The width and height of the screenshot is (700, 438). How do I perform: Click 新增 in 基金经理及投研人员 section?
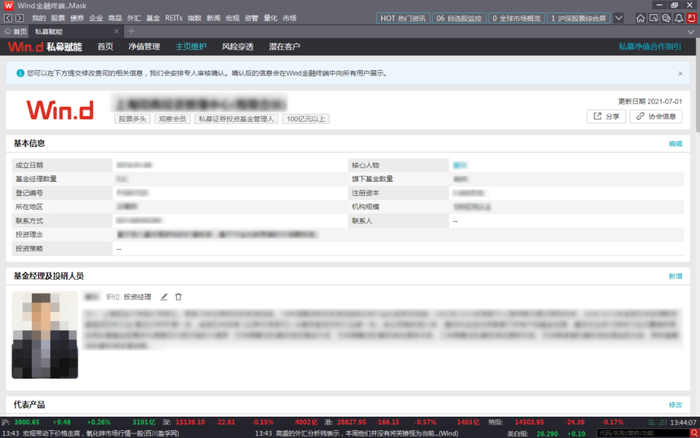coord(675,276)
